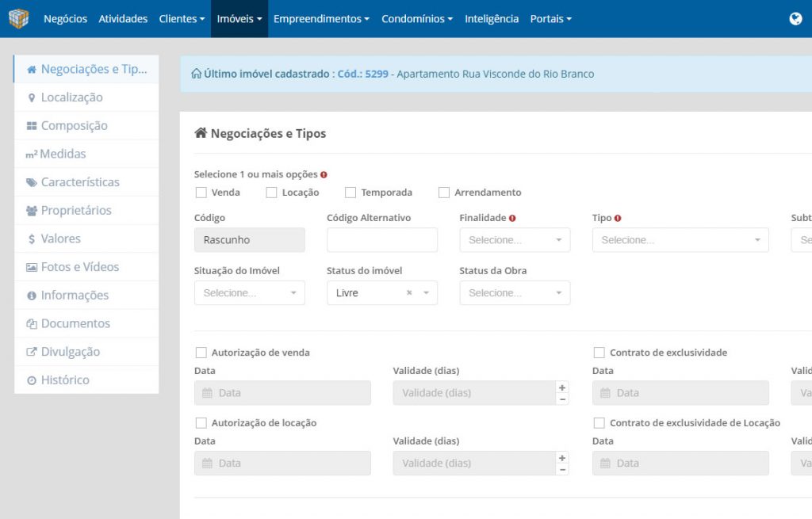Open the Tipo dropdown
The height and width of the screenshot is (519, 812).
click(x=680, y=240)
